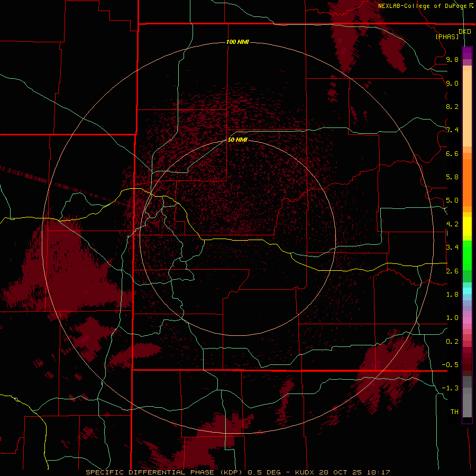Click the 100 NMI range ring label
The width and height of the screenshot is (476, 476).
point(237,42)
